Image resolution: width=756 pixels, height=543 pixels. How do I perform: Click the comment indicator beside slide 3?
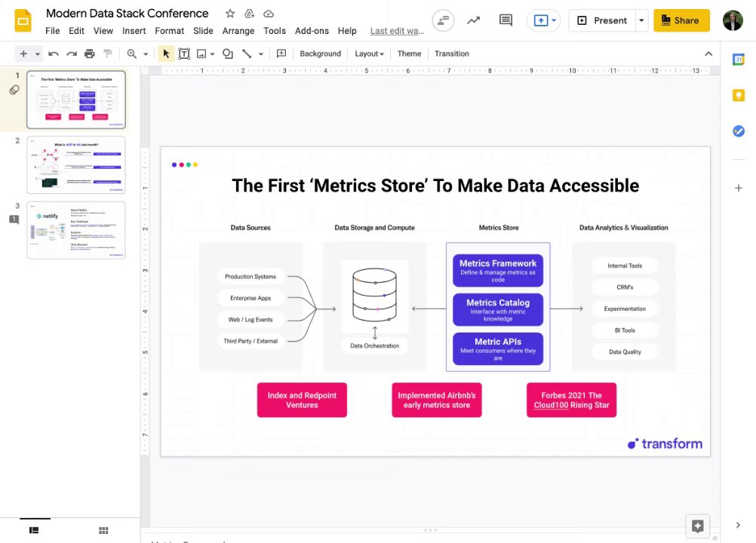[14, 219]
